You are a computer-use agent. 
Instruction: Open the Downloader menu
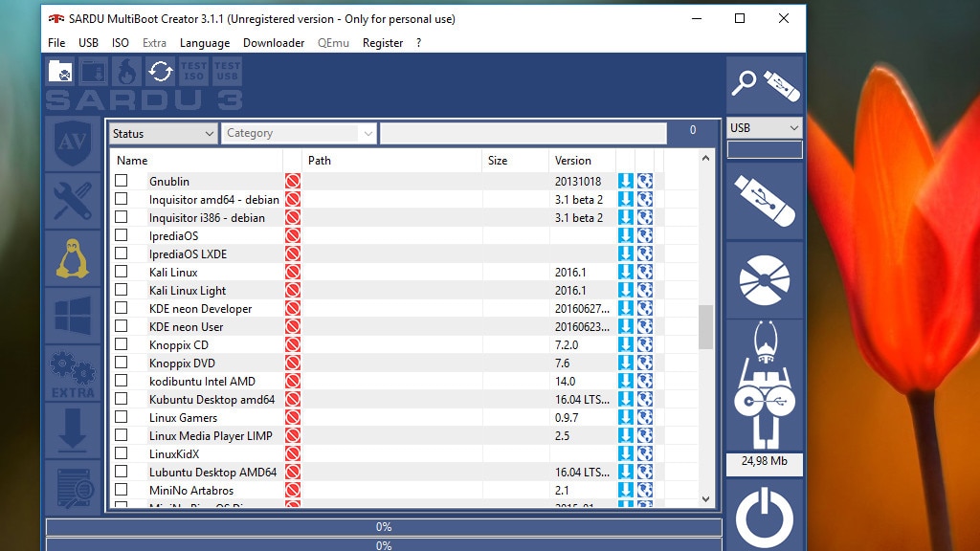[274, 42]
